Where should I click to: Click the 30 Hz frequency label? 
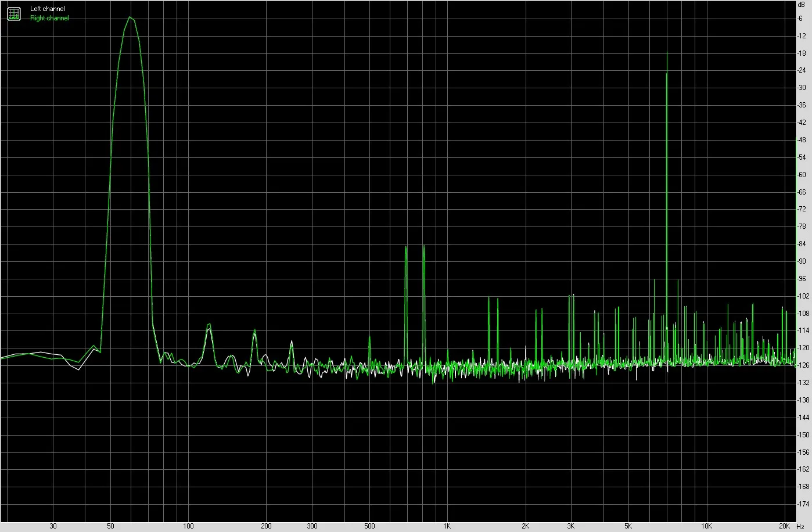pos(53,526)
